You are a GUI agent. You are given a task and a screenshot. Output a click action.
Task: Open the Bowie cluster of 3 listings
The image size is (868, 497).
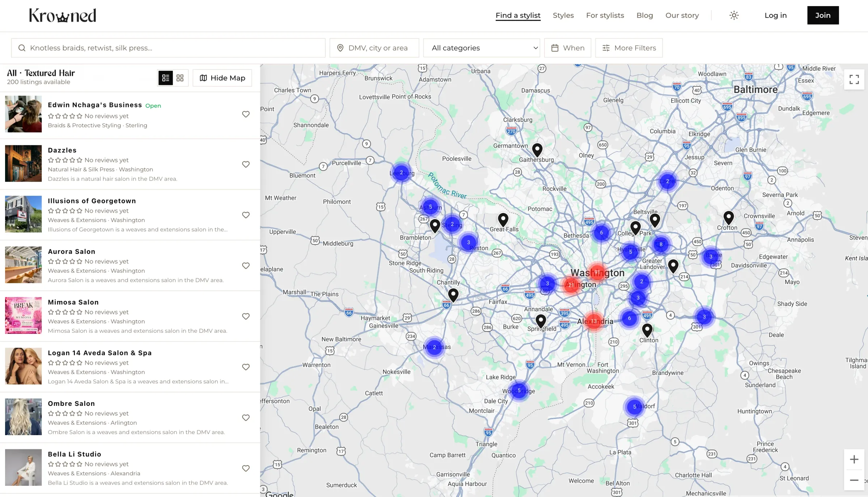pos(711,256)
